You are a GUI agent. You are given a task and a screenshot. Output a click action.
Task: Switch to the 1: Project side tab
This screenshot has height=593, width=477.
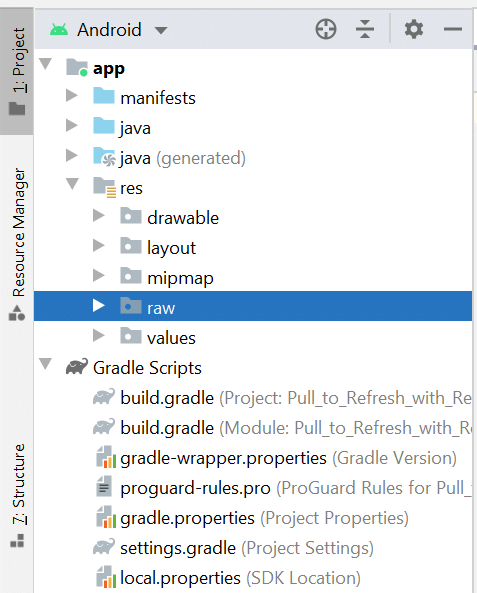tap(17, 71)
